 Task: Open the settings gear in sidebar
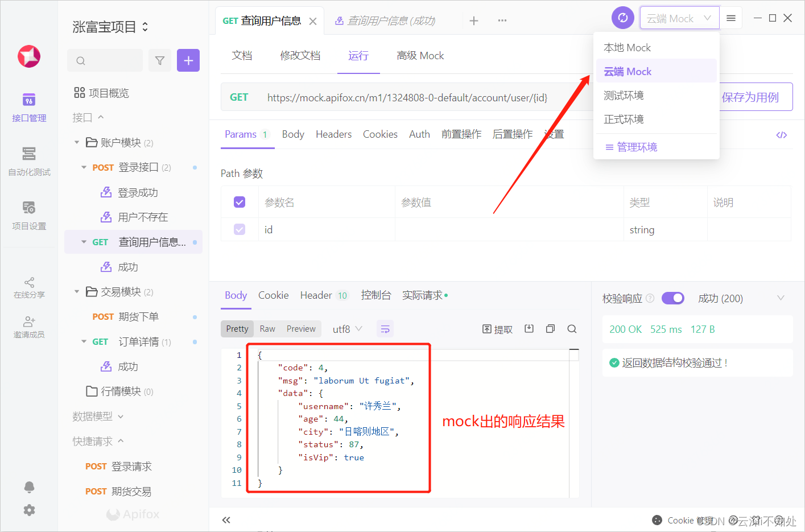click(29, 510)
